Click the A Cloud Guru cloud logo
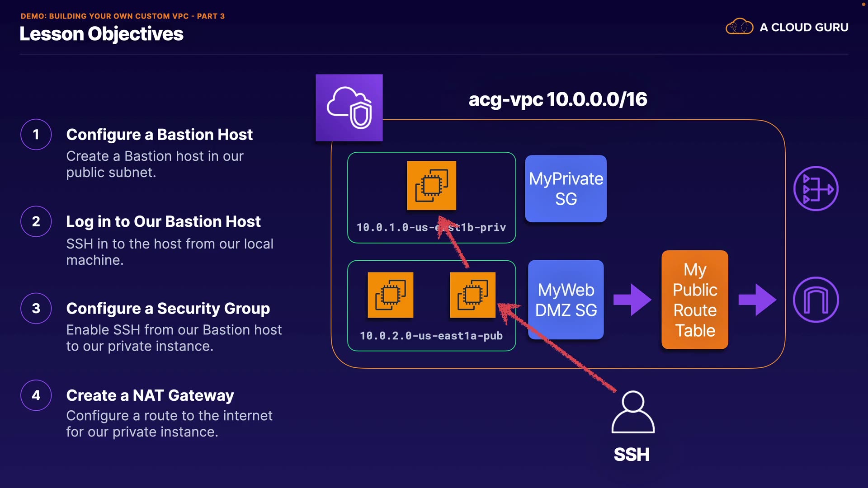 click(x=739, y=27)
